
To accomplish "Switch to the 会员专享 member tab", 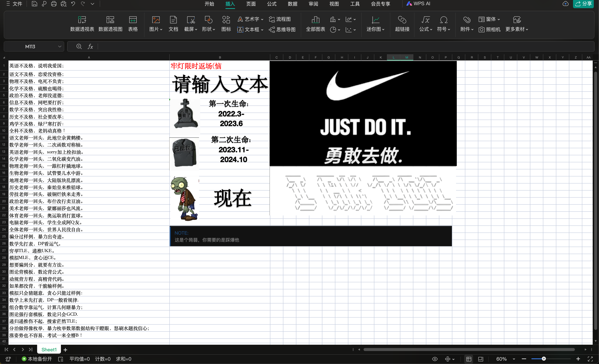I will [380, 4].
